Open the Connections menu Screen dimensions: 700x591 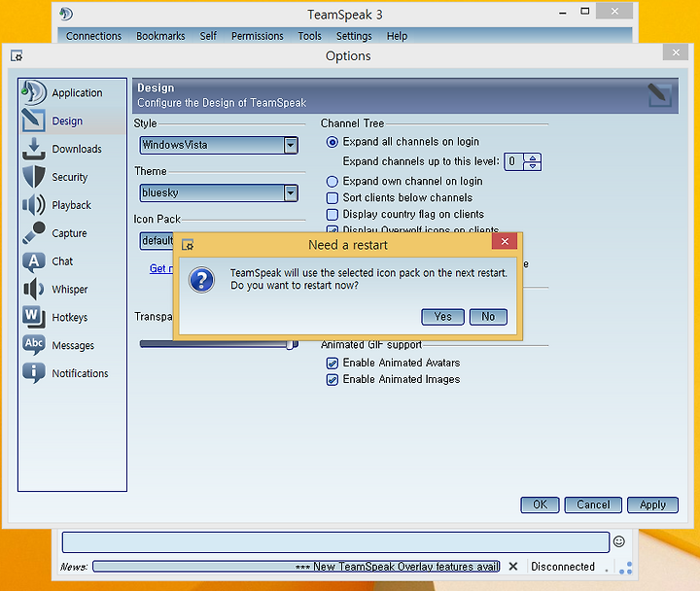(93, 36)
